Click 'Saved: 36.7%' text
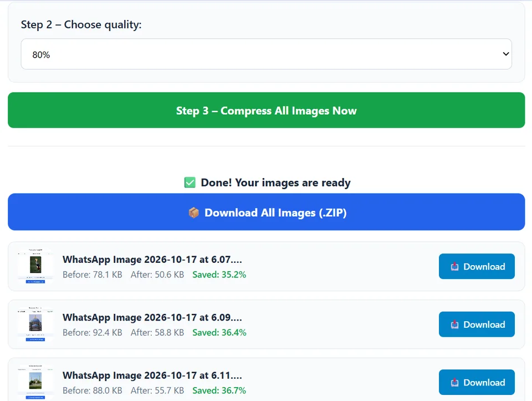 219,390
